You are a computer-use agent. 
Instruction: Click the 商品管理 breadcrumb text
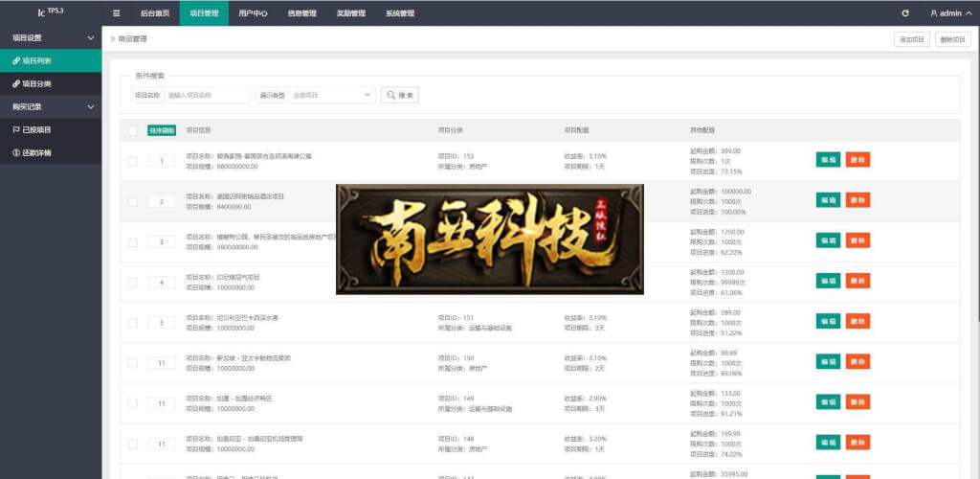pyautogui.click(x=132, y=38)
